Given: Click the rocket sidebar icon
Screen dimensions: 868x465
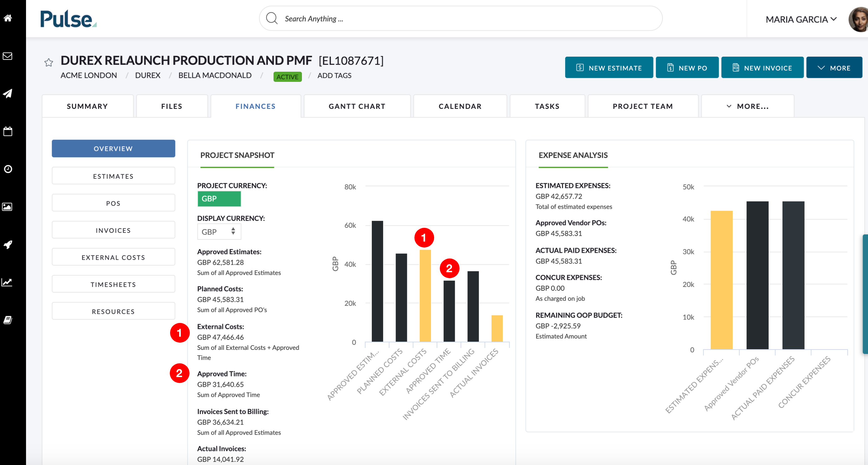Looking at the screenshot, I should point(8,244).
